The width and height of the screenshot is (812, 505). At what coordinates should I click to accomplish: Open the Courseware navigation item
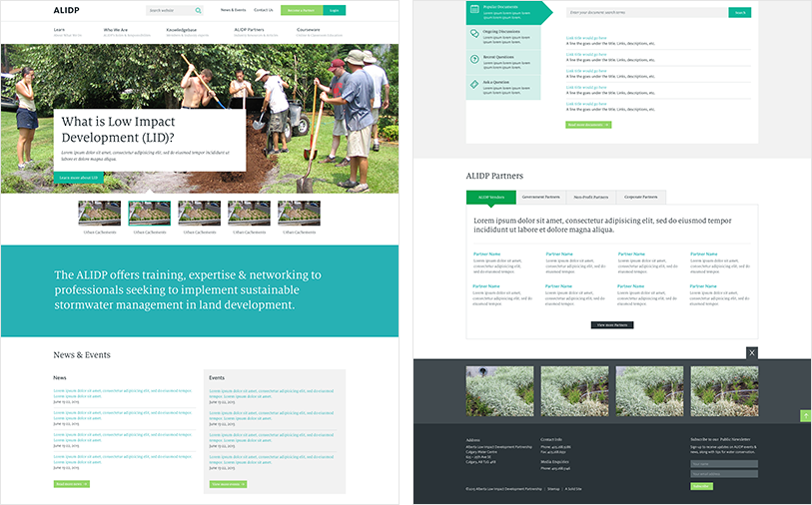point(309,30)
